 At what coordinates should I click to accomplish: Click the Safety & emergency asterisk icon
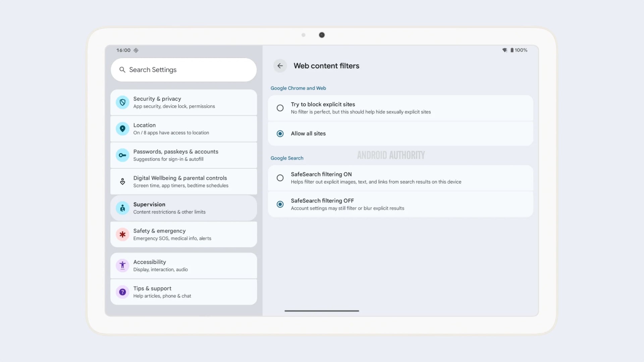tap(122, 235)
